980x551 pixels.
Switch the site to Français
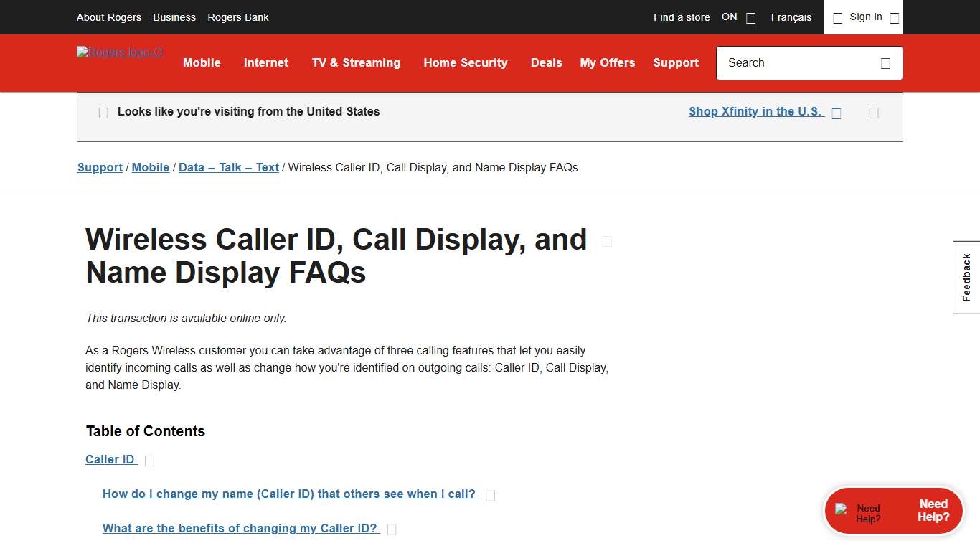point(791,17)
